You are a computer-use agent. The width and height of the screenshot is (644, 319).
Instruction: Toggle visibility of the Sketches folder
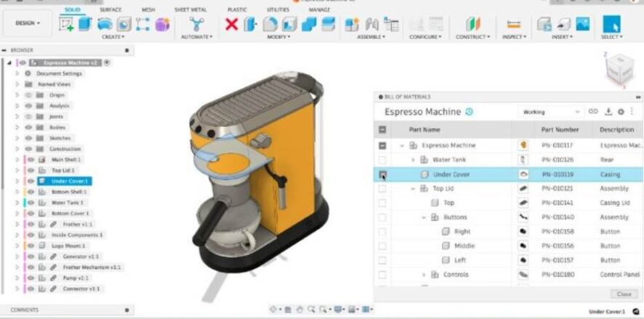[x=28, y=138]
